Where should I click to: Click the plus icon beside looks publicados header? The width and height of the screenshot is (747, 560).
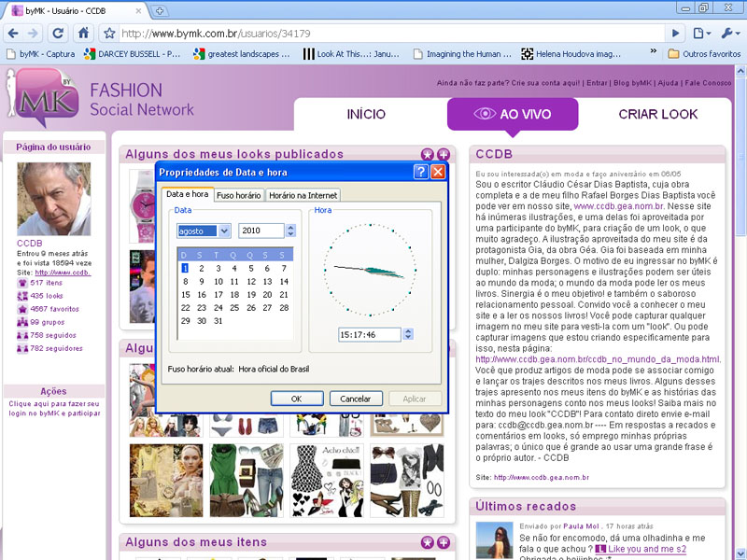(444, 154)
